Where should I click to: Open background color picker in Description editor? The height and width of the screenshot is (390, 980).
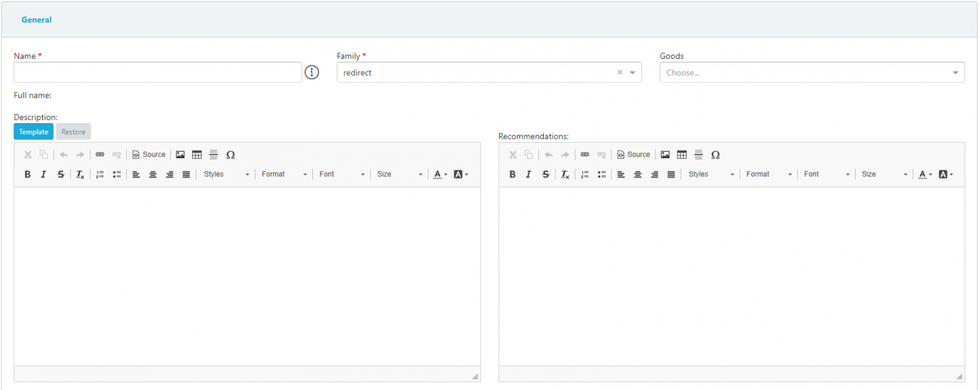[461, 174]
